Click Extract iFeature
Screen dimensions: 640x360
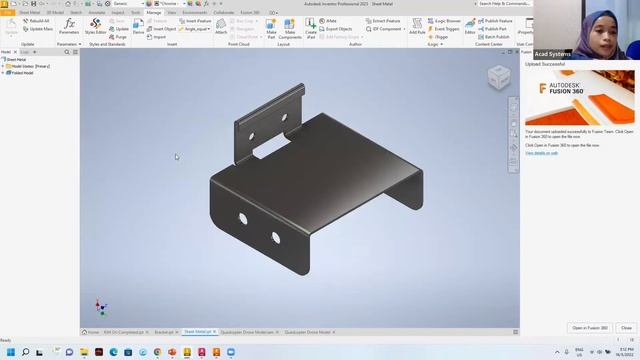(x=383, y=21)
